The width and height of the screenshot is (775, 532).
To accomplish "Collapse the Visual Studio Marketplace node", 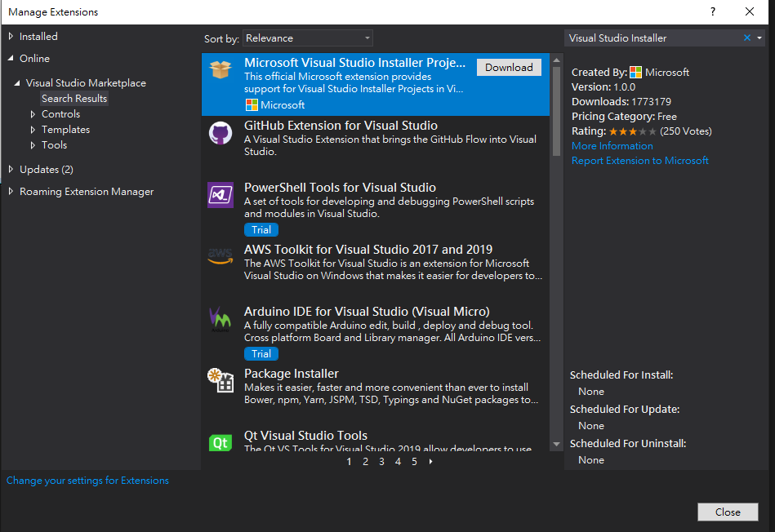I will (x=17, y=83).
